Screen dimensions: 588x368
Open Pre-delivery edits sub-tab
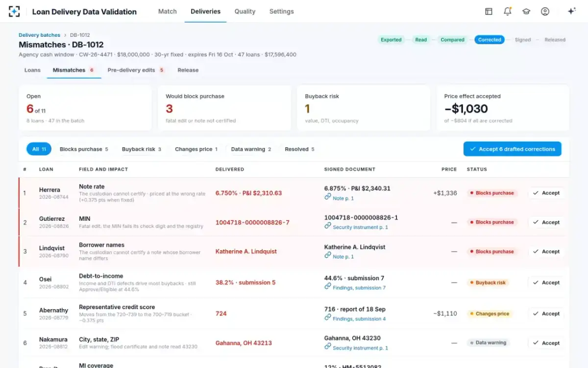pyautogui.click(x=136, y=70)
